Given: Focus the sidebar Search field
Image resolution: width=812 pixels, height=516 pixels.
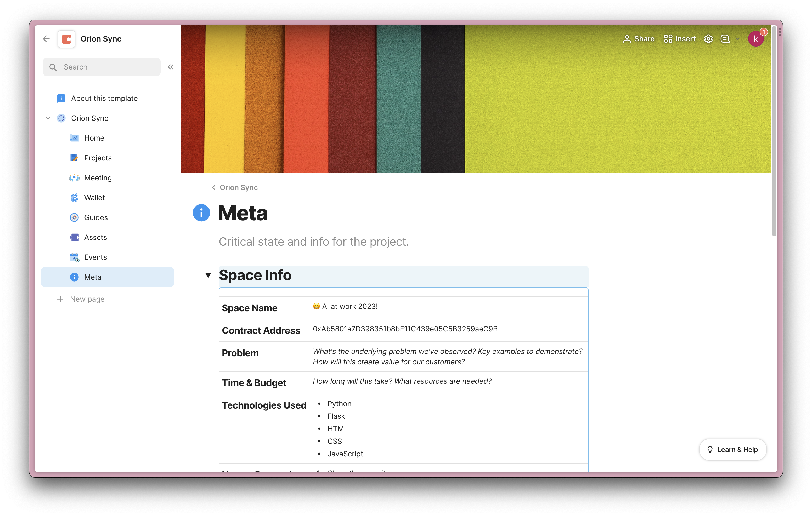Looking at the screenshot, I should tap(102, 67).
